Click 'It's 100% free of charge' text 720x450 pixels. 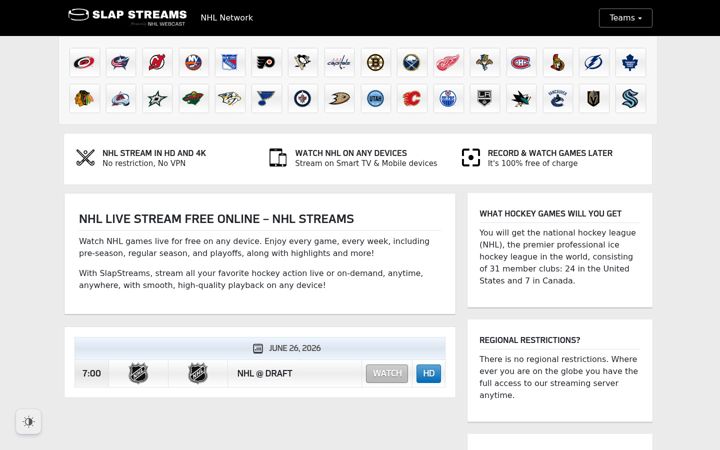tap(533, 163)
